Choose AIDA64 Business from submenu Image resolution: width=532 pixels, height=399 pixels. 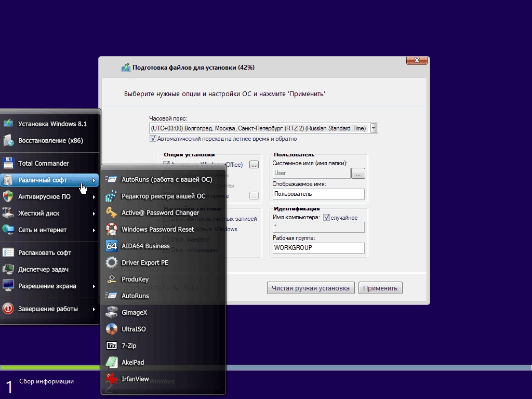[164, 246]
